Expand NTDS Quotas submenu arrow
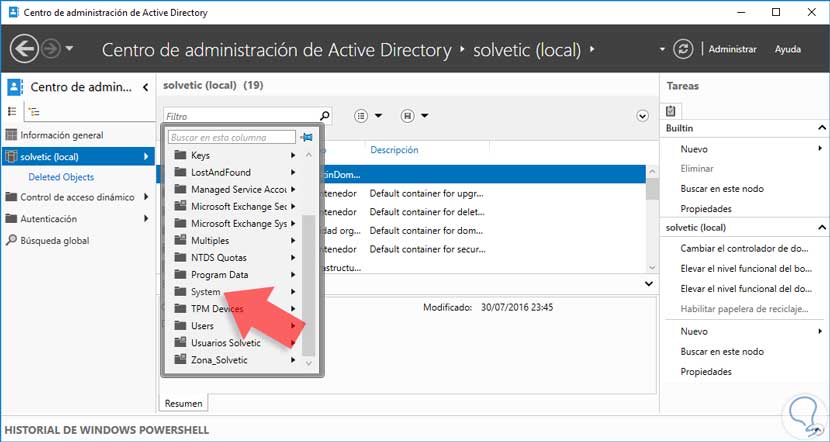 click(x=293, y=257)
